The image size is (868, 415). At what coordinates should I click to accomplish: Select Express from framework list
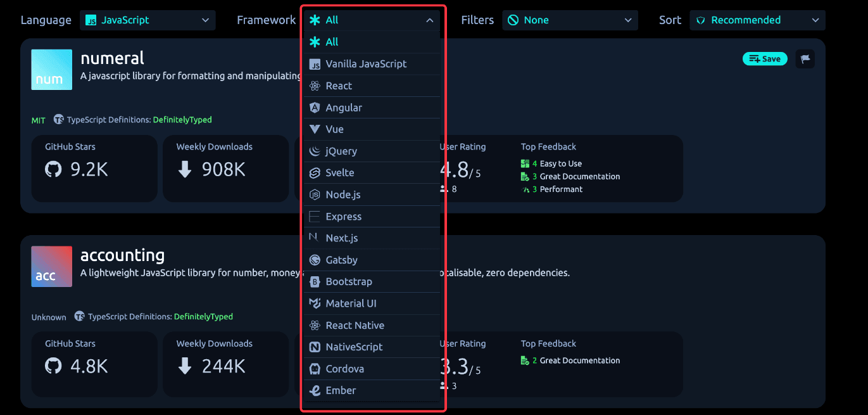372,217
